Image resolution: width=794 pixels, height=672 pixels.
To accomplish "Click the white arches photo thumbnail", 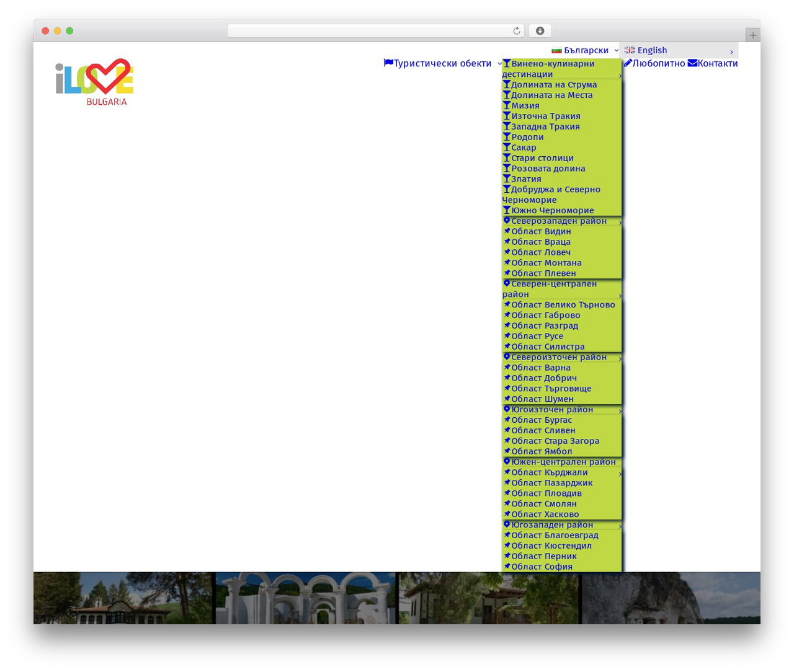I will pos(306,598).
